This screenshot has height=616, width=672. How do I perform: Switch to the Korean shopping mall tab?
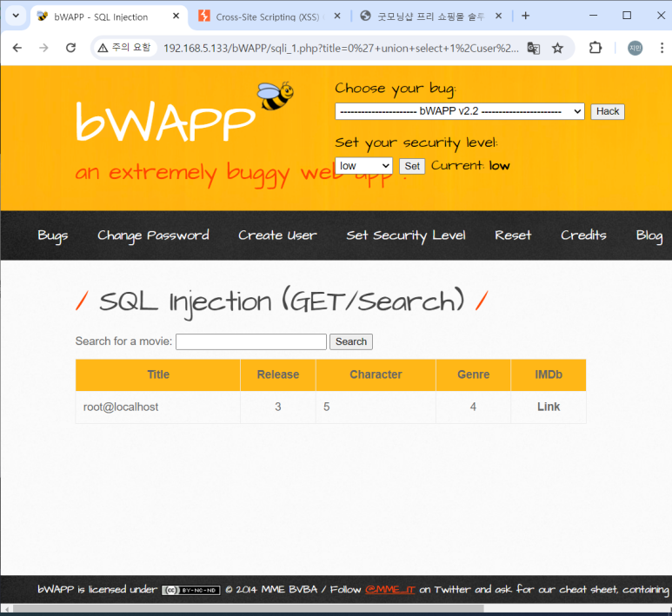tap(422, 17)
